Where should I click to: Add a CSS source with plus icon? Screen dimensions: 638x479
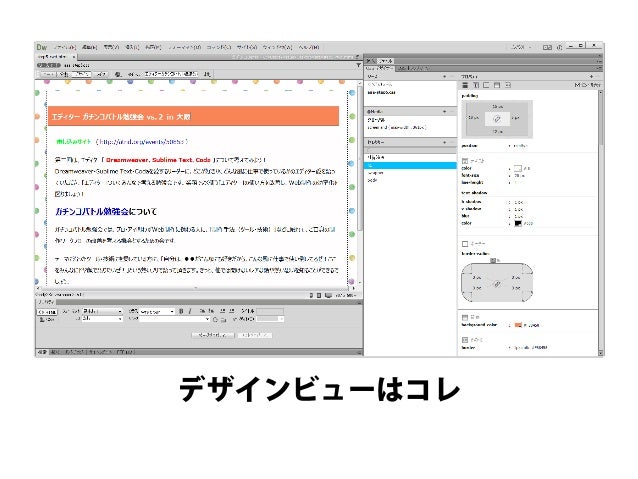pyautogui.click(x=444, y=77)
